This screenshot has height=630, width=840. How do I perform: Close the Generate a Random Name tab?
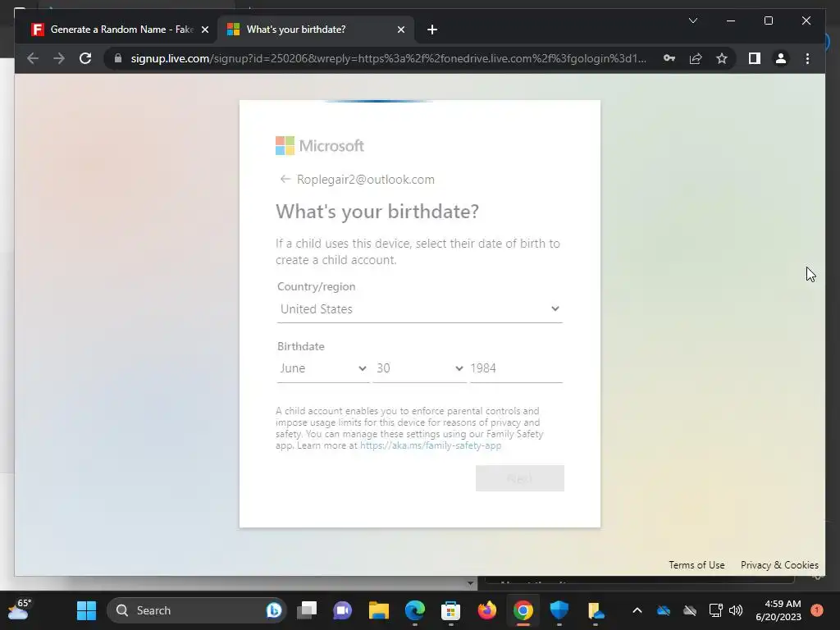point(204,30)
